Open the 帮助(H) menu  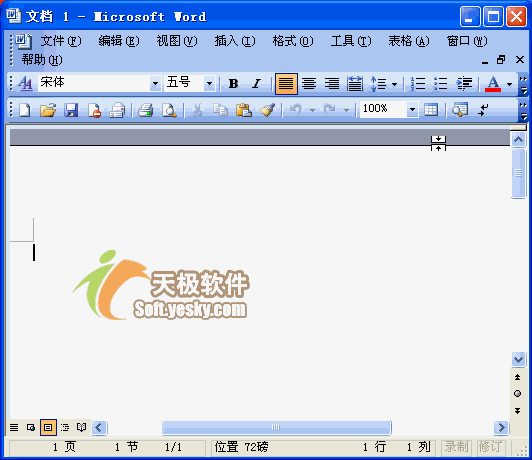(x=42, y=60)
